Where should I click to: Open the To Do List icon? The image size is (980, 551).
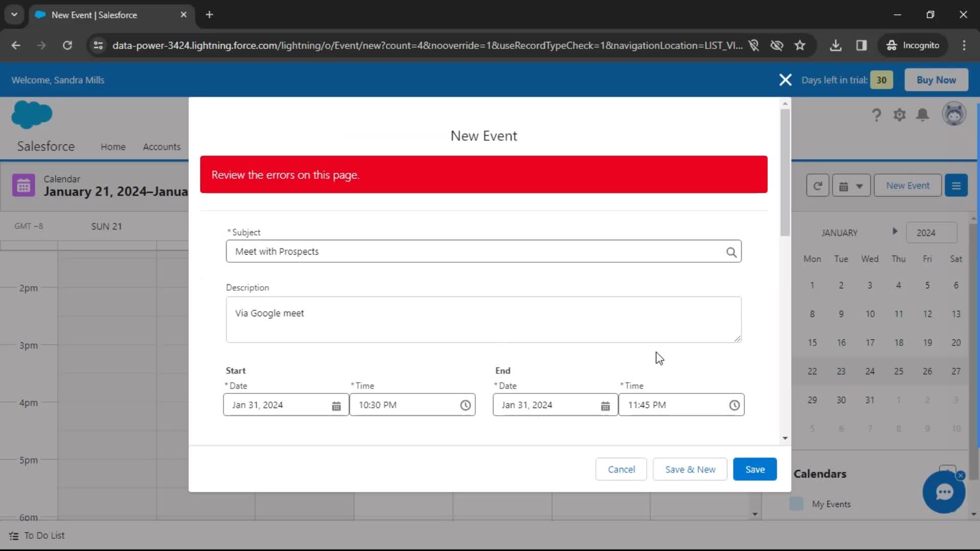(14, 536)
